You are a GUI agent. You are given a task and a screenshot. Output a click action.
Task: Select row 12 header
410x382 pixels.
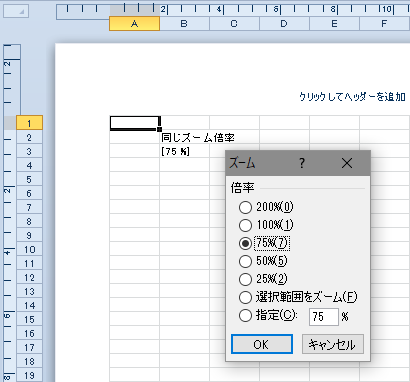pyautogui.click(x=29, y=277)
